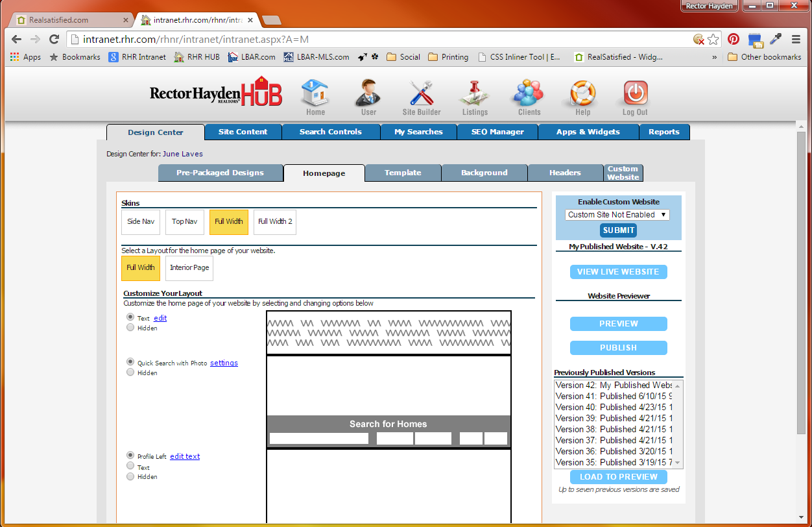Bookmark this page with the star icon

pos(713,39)
